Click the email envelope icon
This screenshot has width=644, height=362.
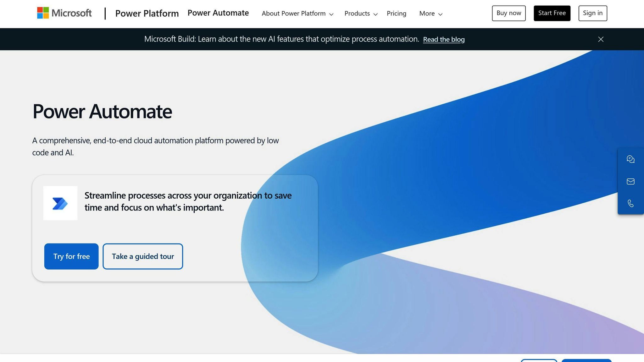pyautogui.click(x=630, y=181)
